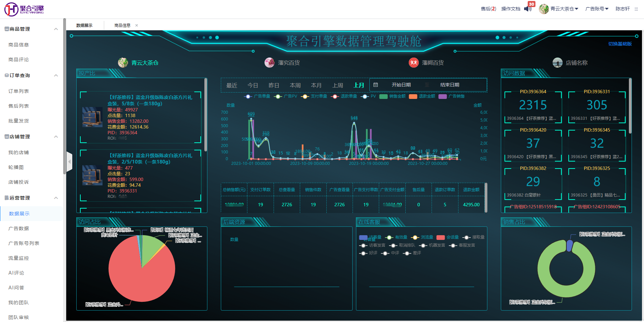The height and width of the screenshot is (322, 644).
Task: Select the 本周 time range filter
Action: 295,85
